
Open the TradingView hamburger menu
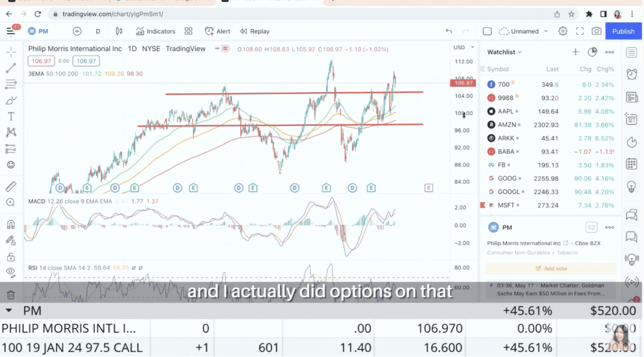10,31
